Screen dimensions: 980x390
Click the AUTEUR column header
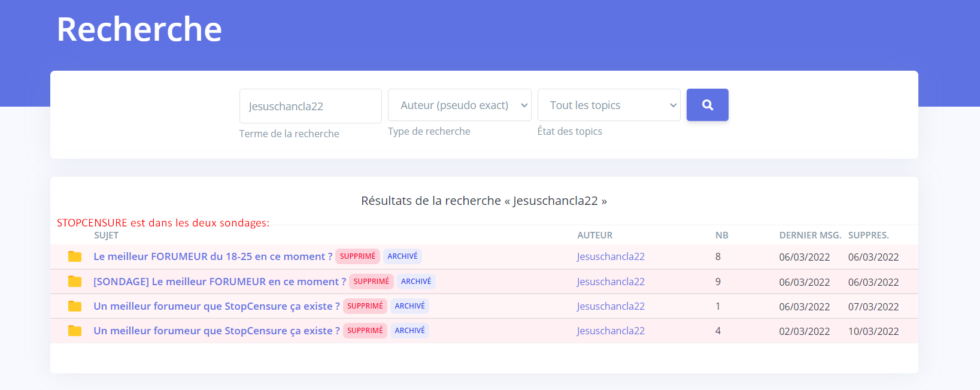point(595,235)
